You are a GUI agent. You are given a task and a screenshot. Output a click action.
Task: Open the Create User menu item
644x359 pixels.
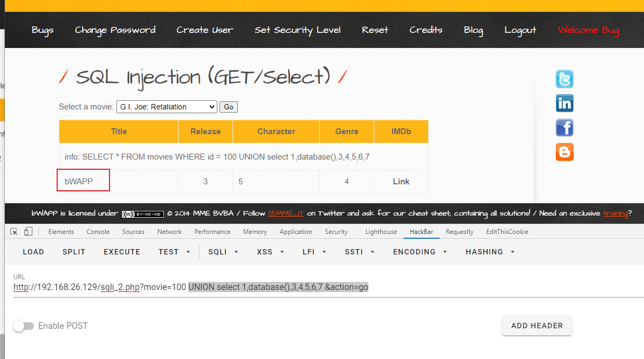click(204, 30)
